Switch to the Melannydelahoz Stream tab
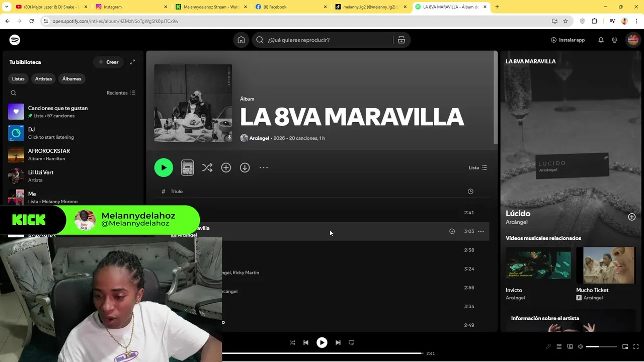644x362 pixels. pyautogui.click(x=211, y=7)
